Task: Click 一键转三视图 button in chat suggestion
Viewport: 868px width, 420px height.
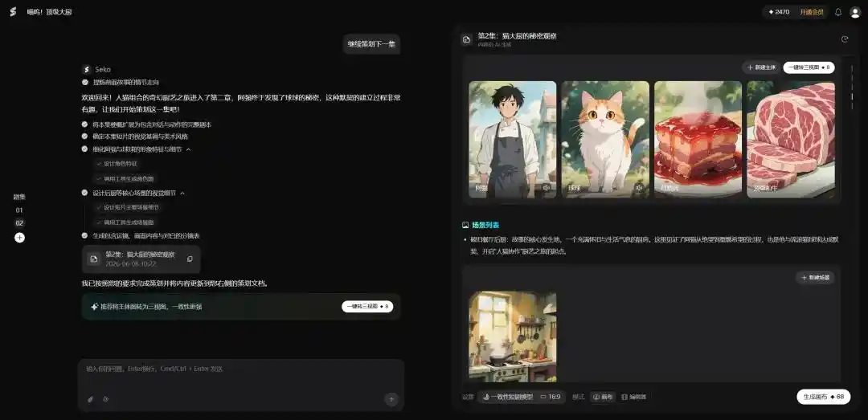Action: coord(367,306)
